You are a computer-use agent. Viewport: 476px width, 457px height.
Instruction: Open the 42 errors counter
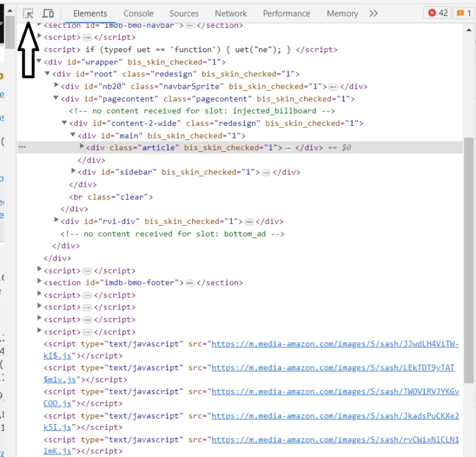click(x=438, y=13)
